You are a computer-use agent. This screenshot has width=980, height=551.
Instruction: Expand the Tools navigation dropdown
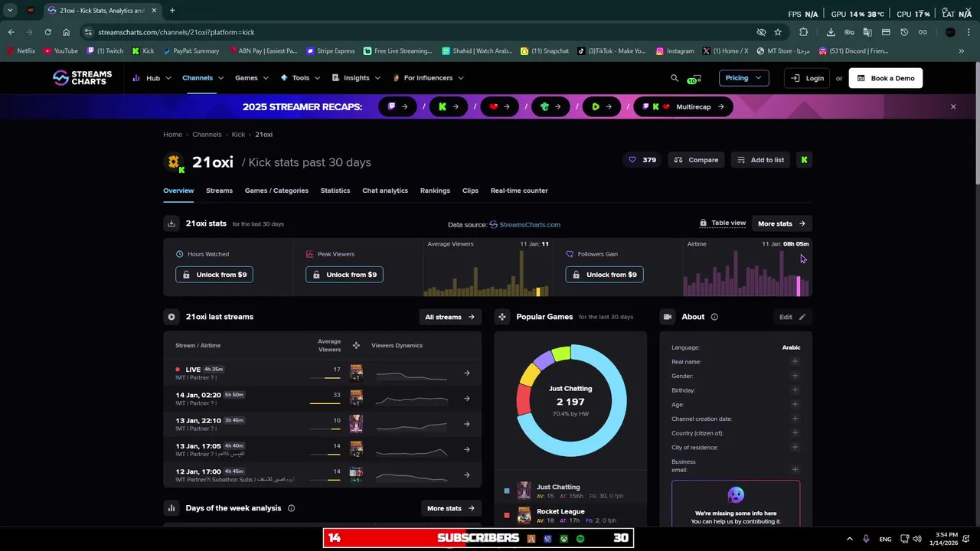tap(300, 78)
